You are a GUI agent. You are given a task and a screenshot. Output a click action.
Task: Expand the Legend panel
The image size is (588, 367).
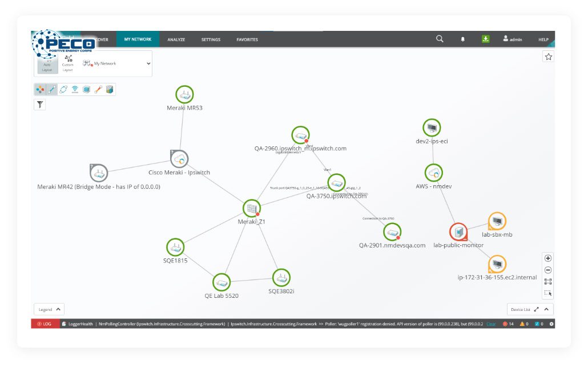point(49,309)
